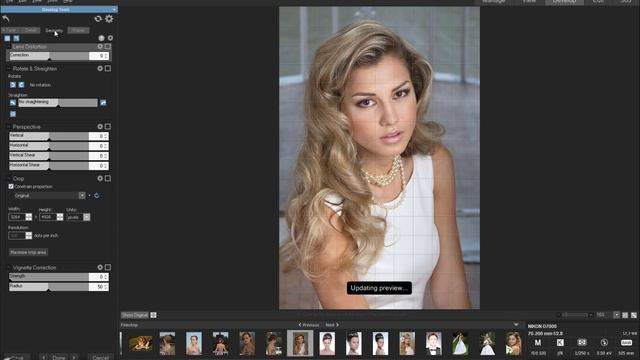Open the Crop section settings gear

[100, 178]
